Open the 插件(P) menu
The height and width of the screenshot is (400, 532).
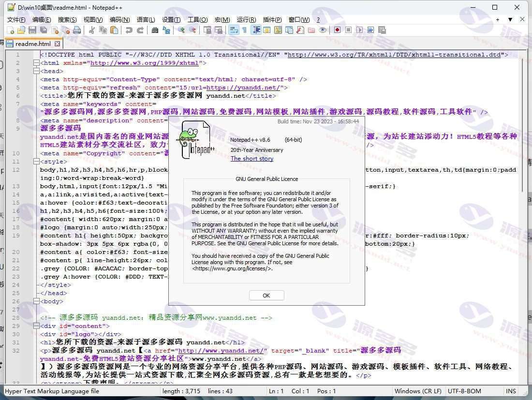click(x=272, y=20)
